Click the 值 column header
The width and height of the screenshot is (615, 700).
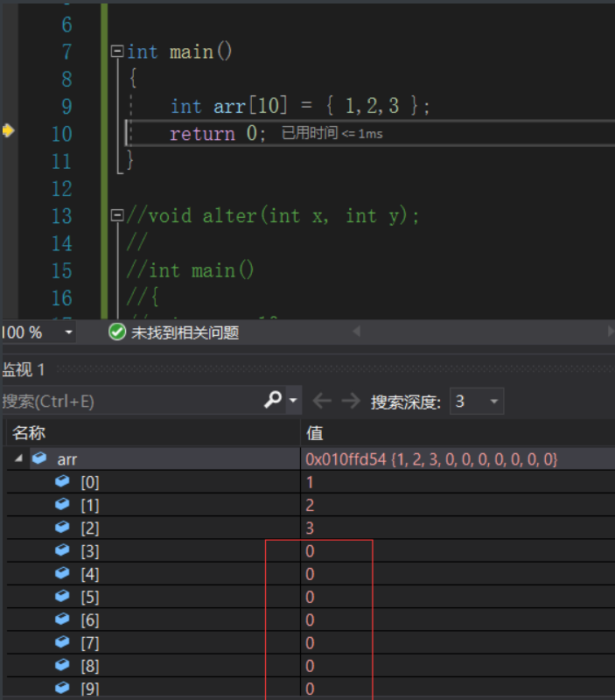click(315, 433)
